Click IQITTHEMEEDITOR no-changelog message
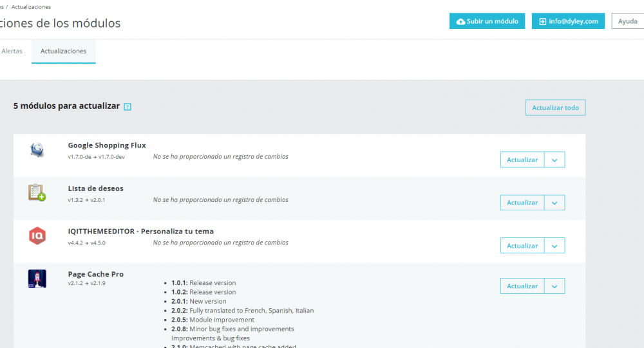Screen dimensions: 644x348 (x=220, y=243)
